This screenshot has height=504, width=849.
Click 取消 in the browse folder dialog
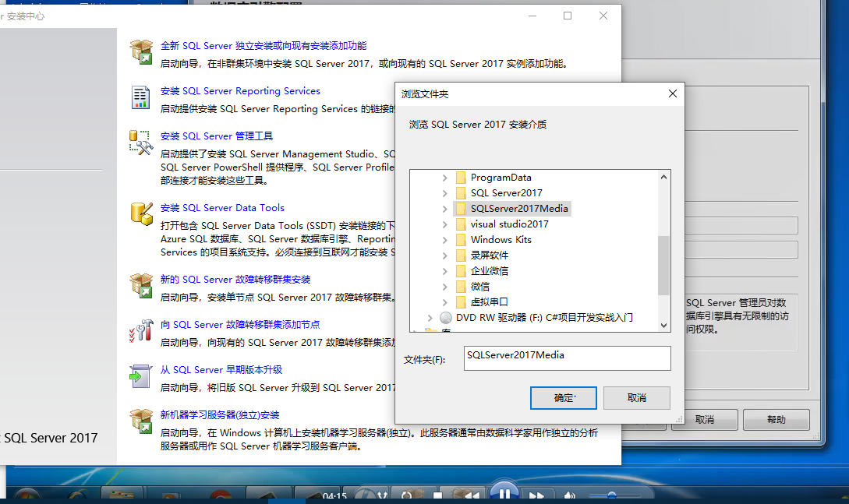coord(637,398)
